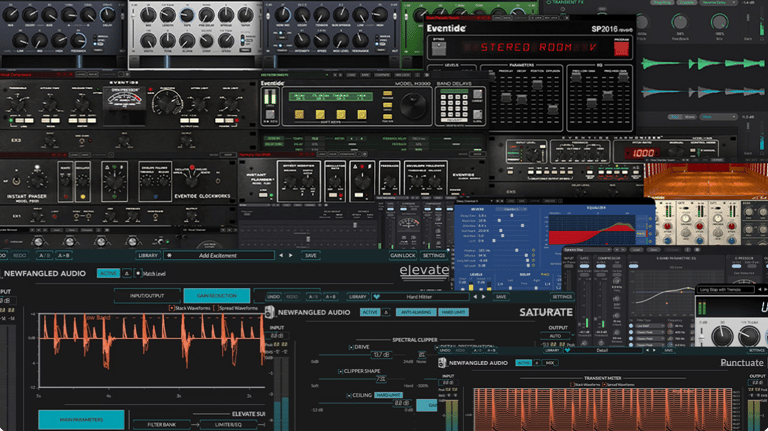Image resolution: width=768 pixels, height=431 pixels.
Task: Open the Filter Bank tab in Elevate
Action: pos(162,425)
